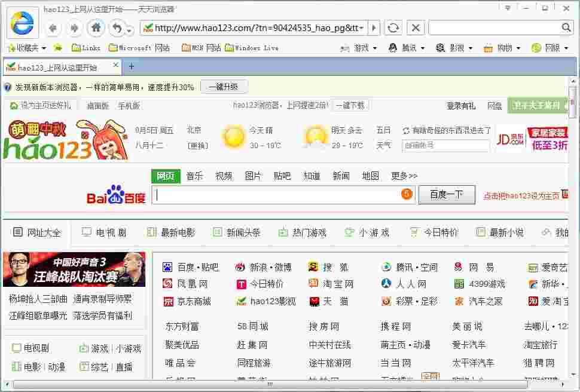Click the 登录有礼 login link
580x392 pixels.
pos(461,105)
